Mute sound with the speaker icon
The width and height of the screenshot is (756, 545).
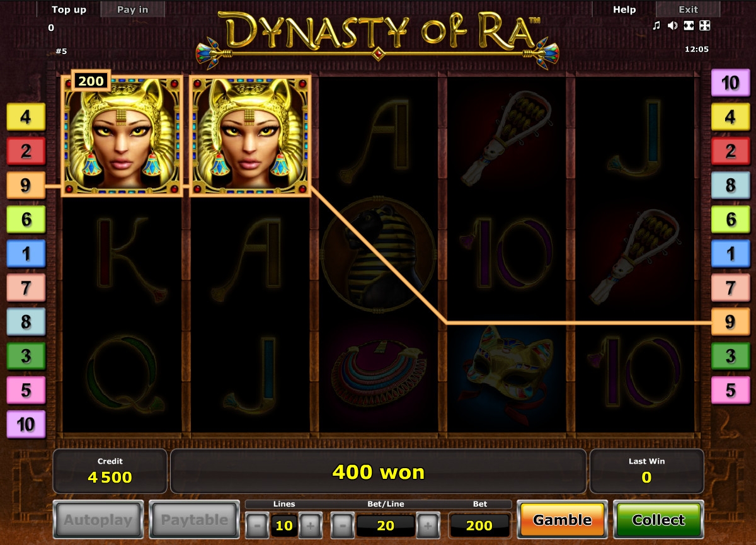(672, 26)
